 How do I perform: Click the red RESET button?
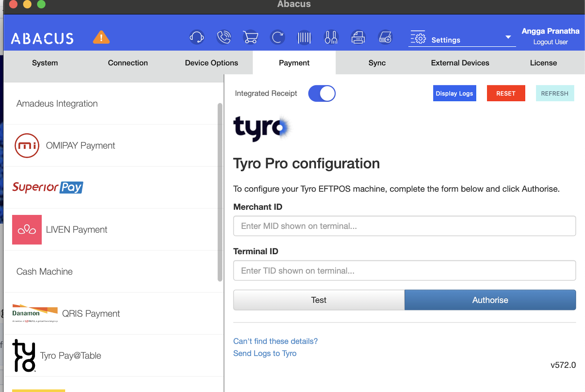click(x=506, y=93)
